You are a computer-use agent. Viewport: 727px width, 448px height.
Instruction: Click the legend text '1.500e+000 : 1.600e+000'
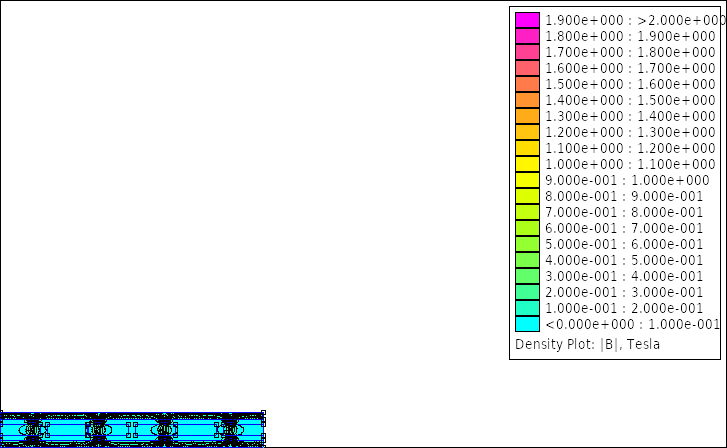(x=631, y=84)
